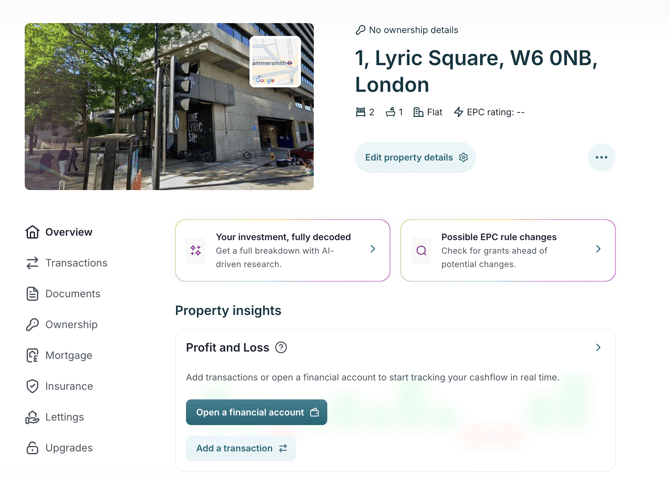Click the Overview house icon
670x479 pixels.
32,232
